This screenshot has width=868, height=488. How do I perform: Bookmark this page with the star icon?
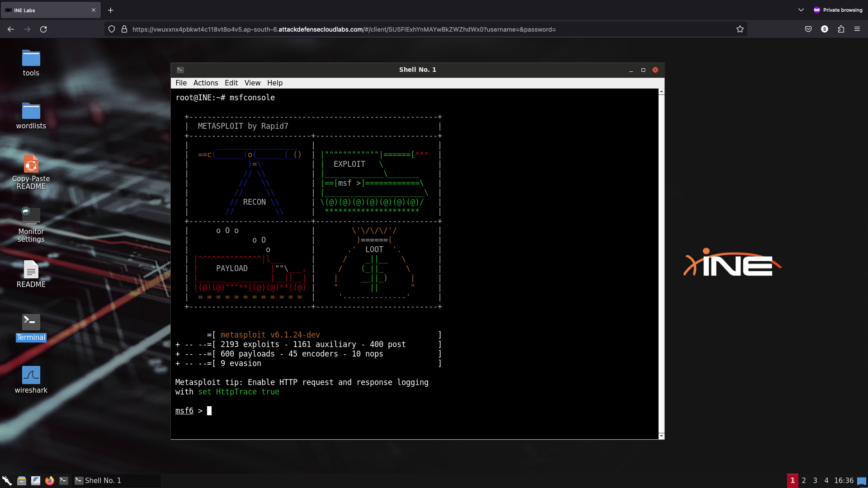(x=740, y=29)
